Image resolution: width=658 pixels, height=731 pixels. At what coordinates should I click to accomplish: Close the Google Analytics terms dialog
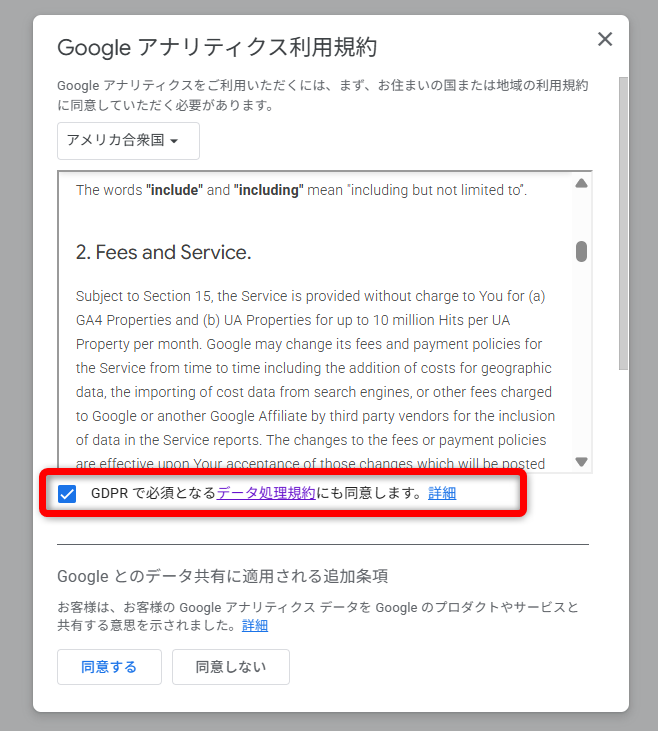(605, 39)
